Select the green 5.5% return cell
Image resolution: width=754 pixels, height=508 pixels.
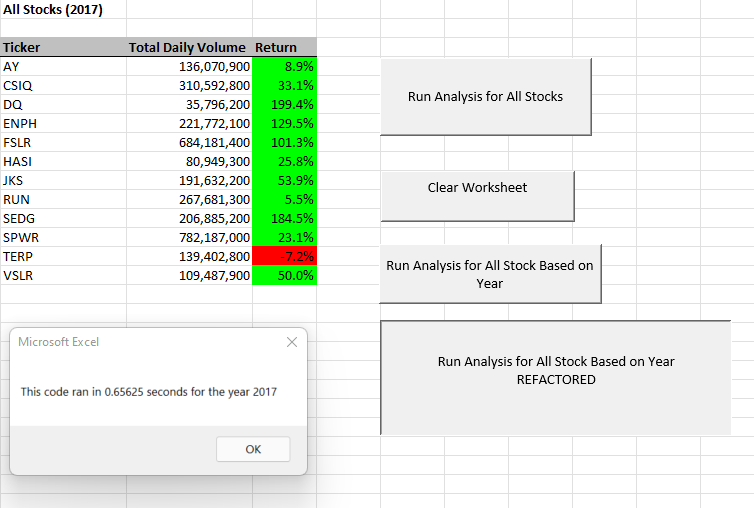pos(284,200)
